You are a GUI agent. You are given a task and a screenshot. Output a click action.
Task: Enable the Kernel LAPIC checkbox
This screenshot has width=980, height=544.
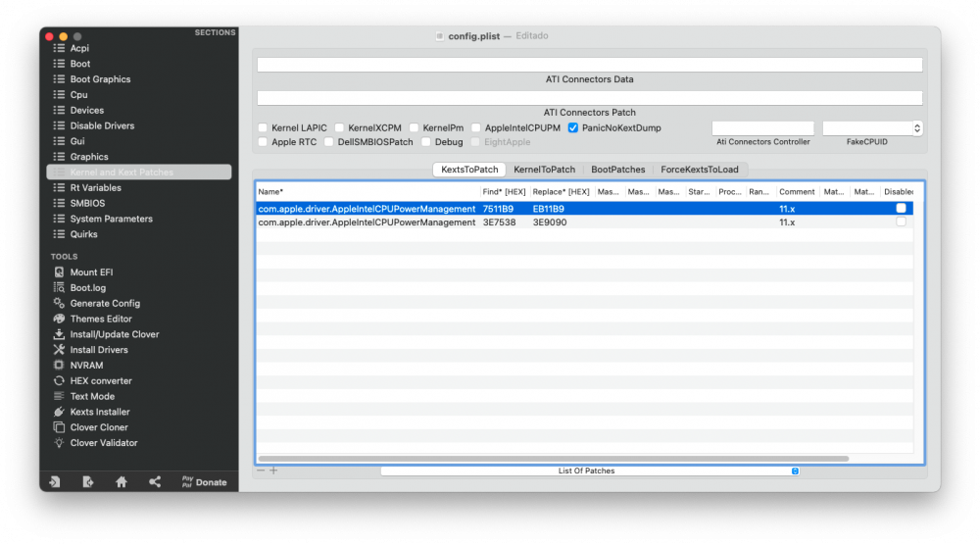[263, 128]
